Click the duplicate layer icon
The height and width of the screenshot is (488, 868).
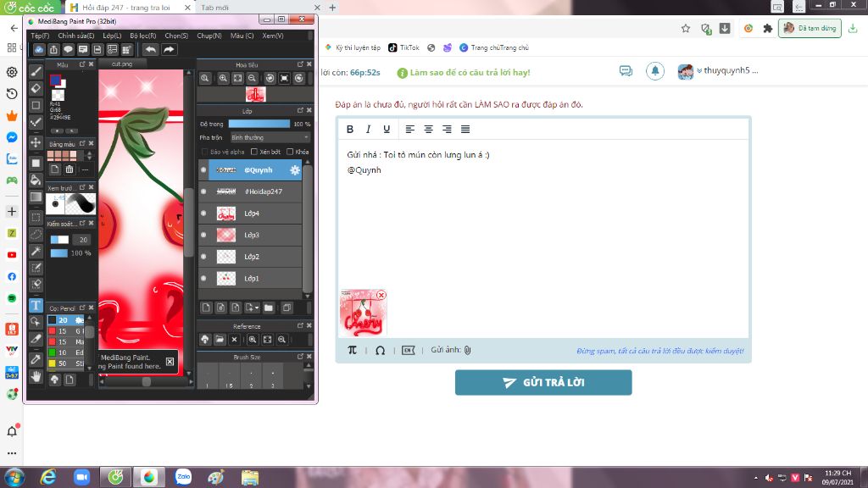[287, 308]
